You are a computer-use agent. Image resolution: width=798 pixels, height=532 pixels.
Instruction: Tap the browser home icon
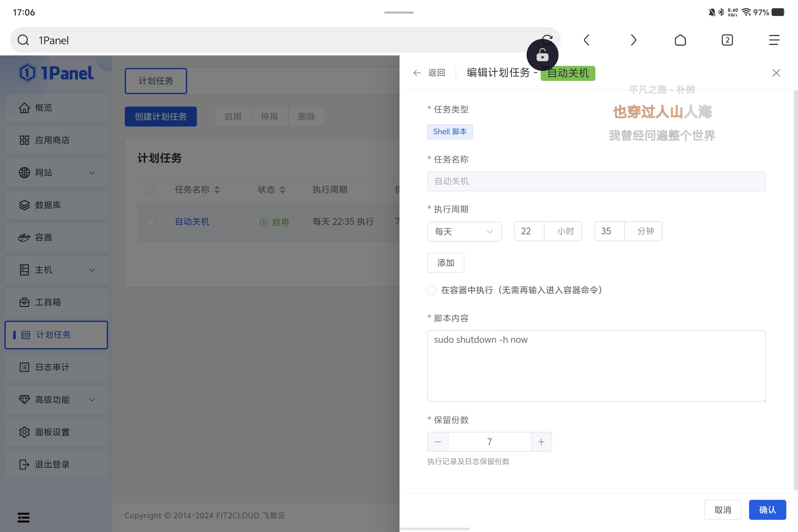click(680, 40)
